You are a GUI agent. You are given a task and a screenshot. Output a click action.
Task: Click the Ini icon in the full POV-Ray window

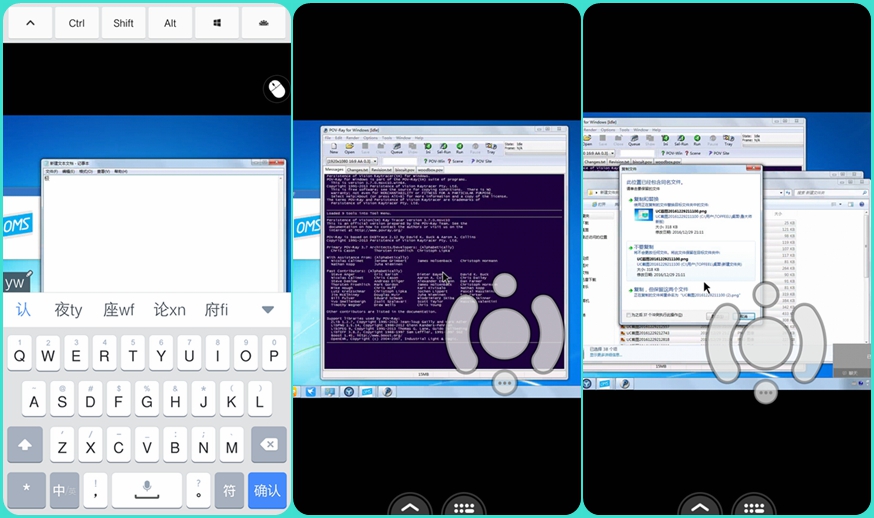[x=429, y=148]
